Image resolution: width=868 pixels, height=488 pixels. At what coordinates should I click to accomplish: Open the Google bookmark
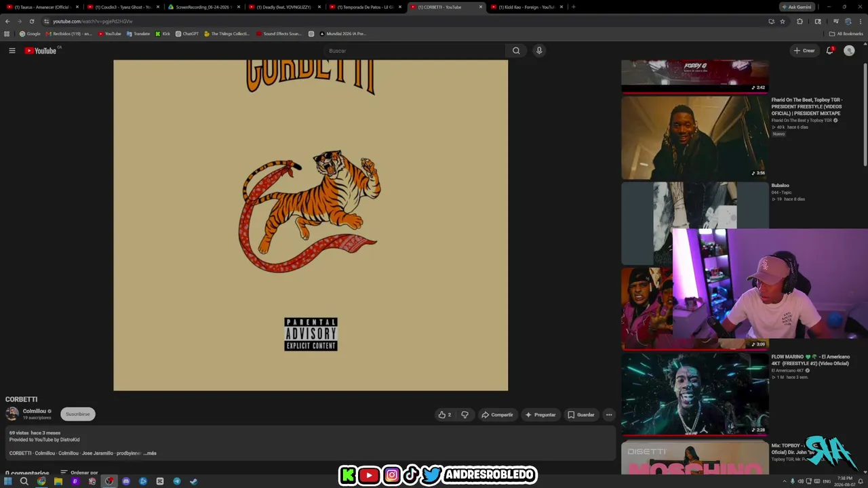(30, 34)
